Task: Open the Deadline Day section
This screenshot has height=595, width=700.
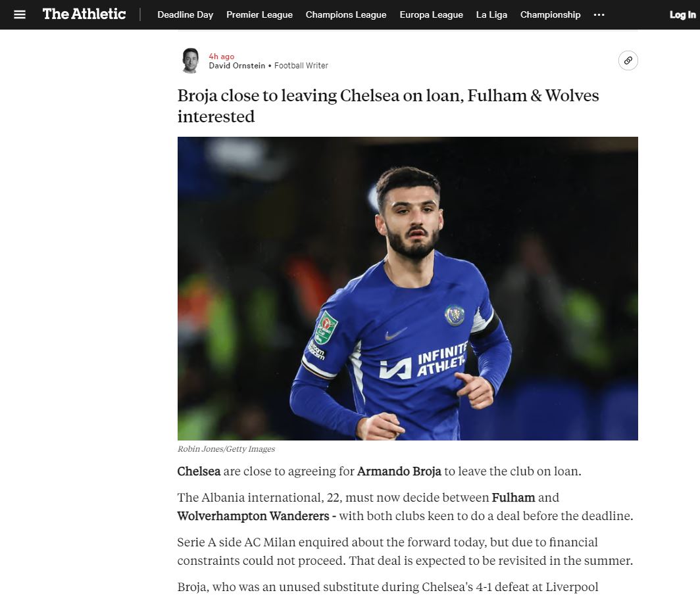Action: click(186, 14)
